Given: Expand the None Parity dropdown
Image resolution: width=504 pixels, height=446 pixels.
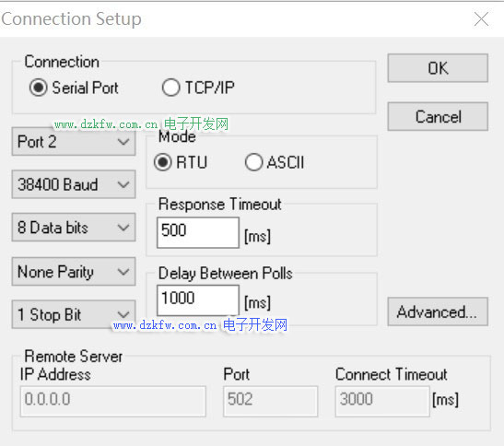Looking at the screenshot, I should coord(74,272).
